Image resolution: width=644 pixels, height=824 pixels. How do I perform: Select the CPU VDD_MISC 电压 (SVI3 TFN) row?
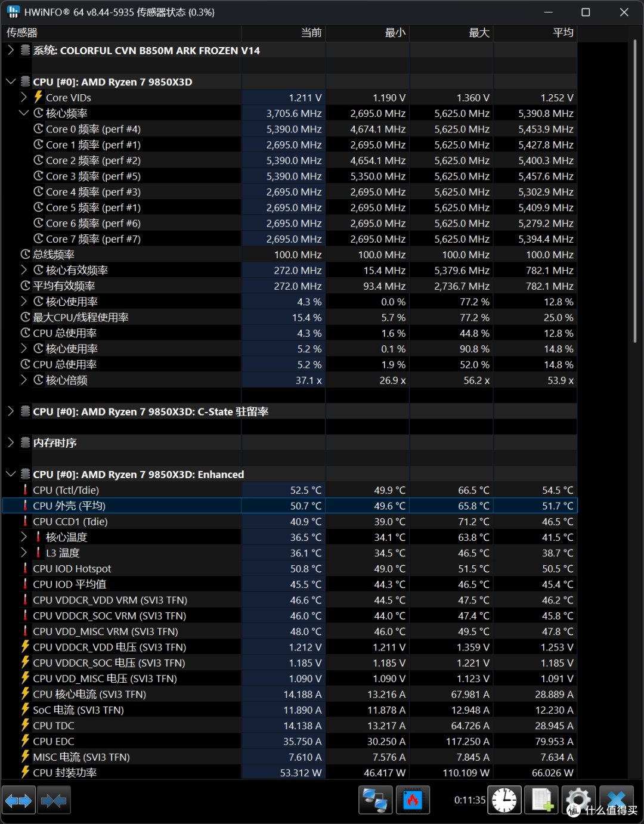(x=290, y=679)
